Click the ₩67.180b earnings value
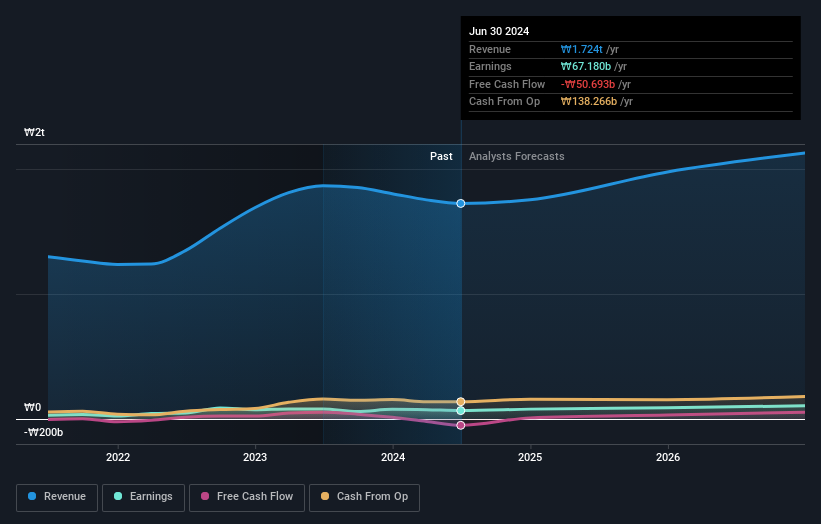 [585, 66]
